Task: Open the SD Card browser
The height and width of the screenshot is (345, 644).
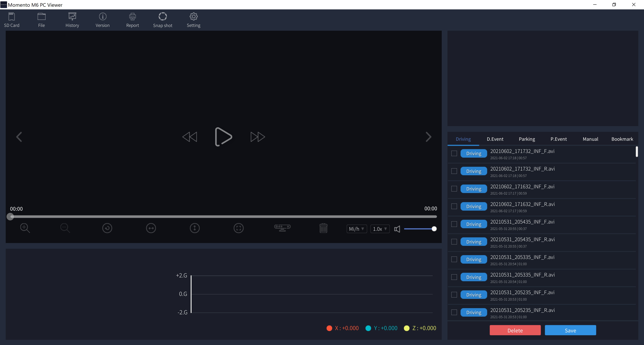Action: pyautogui.click(x=12, y=20)
